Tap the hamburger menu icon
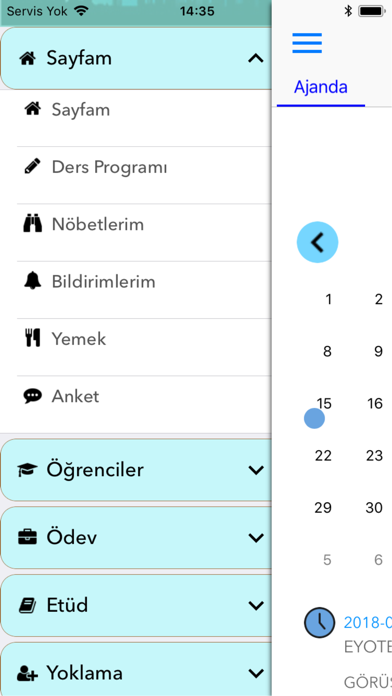Image resolution: width=392 pixels, height=696 pixels. click(307, 43)
